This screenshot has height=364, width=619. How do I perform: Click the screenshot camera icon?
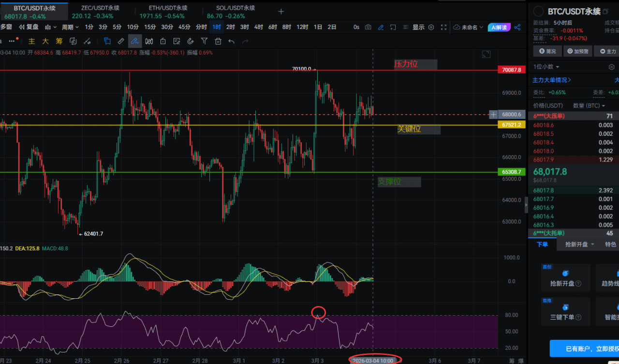368,28
